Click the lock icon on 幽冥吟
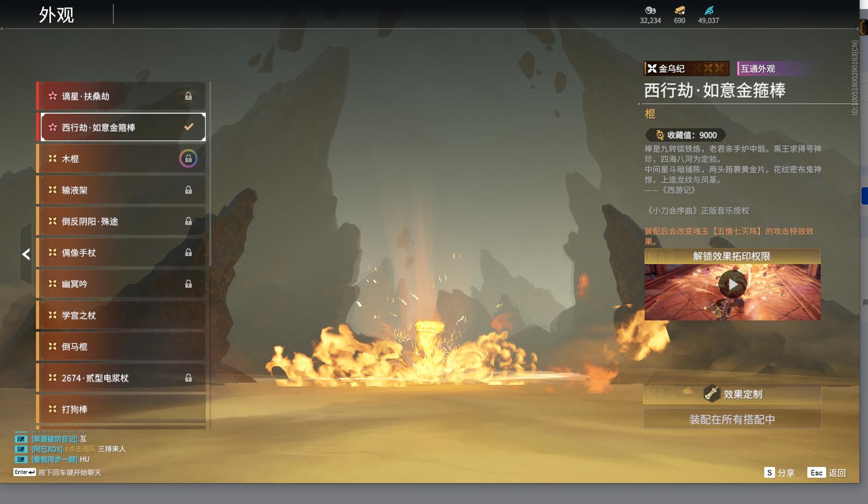The width and height of the screenshot is (868, 504). click(189, 284)
